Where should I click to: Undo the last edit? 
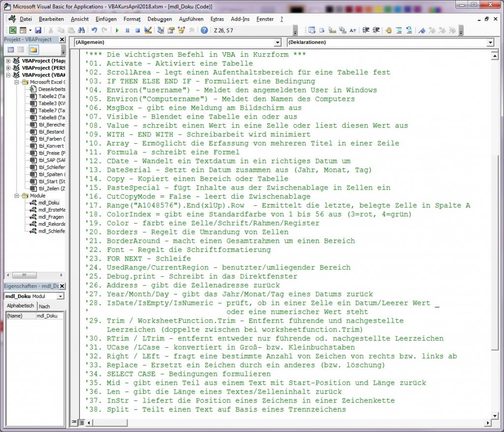point(94,31)
